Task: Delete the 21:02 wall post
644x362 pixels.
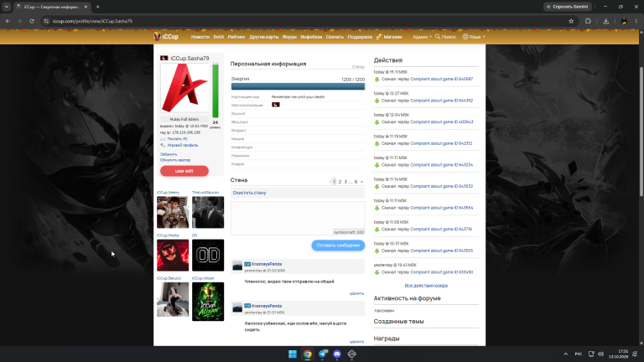Action: click(356, 294)
